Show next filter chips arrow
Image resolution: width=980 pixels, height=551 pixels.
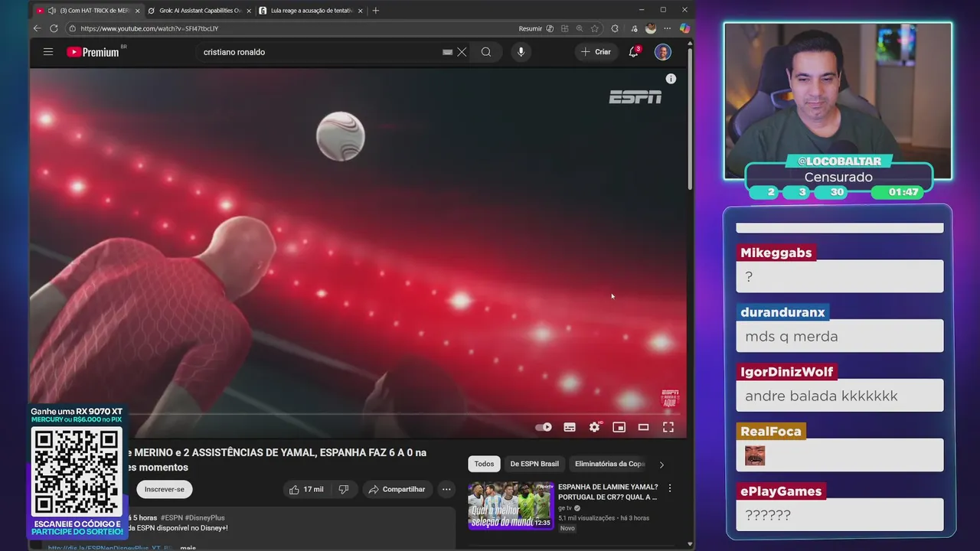pyautogui.click(x=661, y=464)
